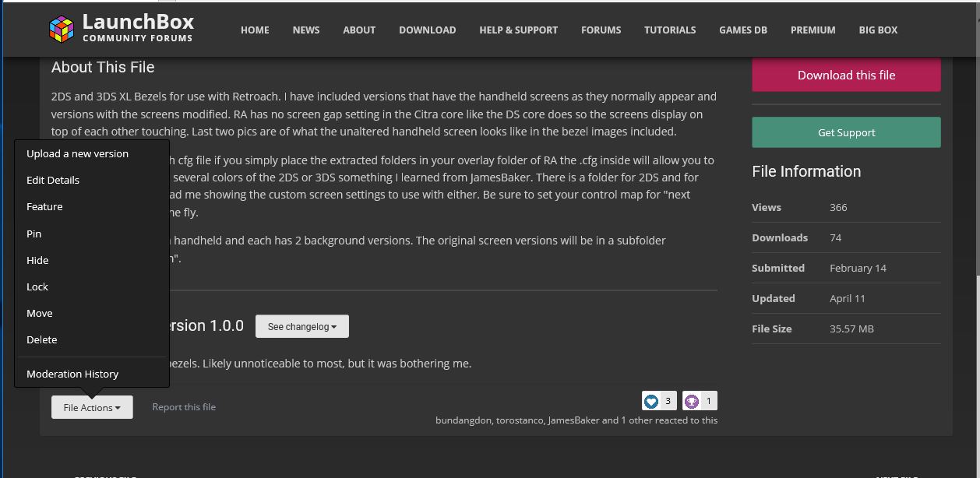This screenshot has width=980, height=478.
Task: Click JamesBaker in reactions list
Action: pyautogui.click(x=573, y=420)
